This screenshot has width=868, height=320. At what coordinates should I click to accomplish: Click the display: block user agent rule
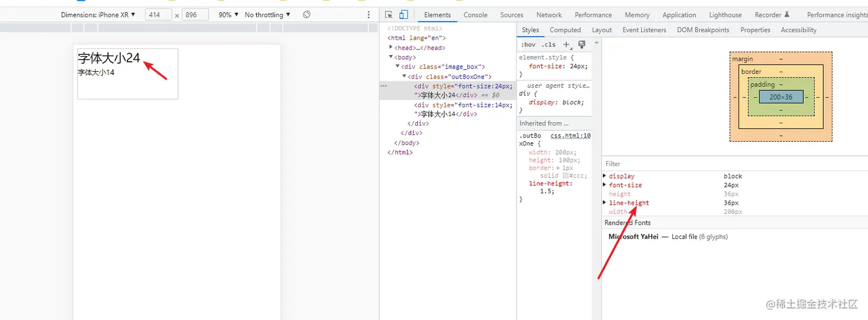556,102
